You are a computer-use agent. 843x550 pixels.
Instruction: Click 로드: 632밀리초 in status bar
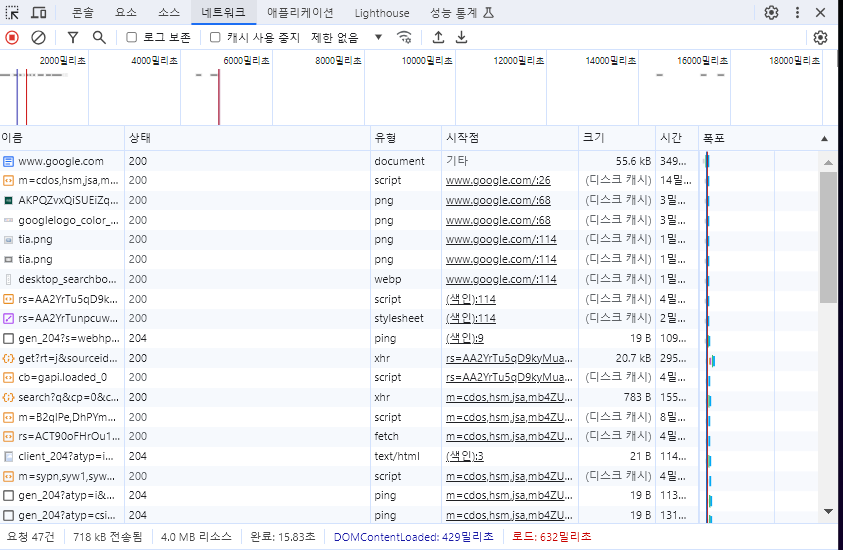point(552,537)
